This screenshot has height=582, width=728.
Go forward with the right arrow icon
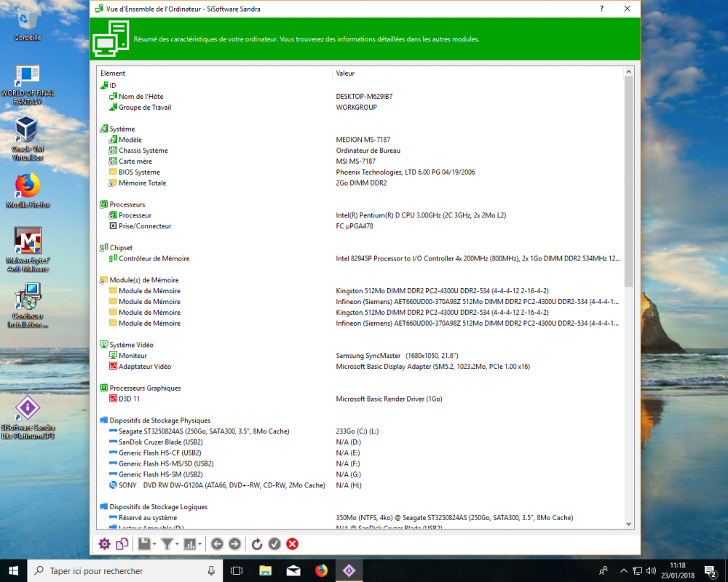234,543
